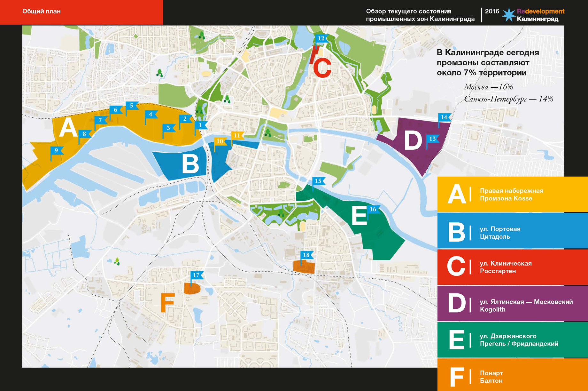
Task: Click flag marker number 4
Action: coord(151,114)
